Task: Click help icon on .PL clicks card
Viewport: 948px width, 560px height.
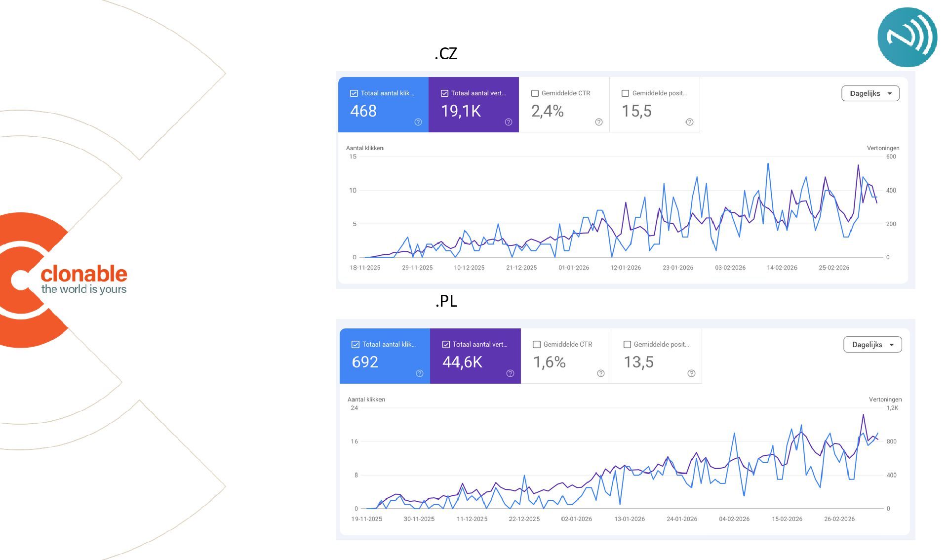Action: (x=420, y=373)
